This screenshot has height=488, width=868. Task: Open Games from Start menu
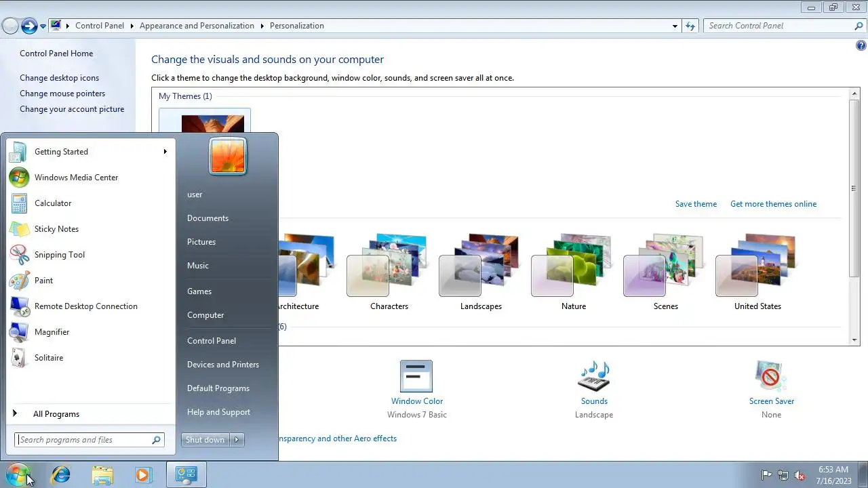click(199, 291)
